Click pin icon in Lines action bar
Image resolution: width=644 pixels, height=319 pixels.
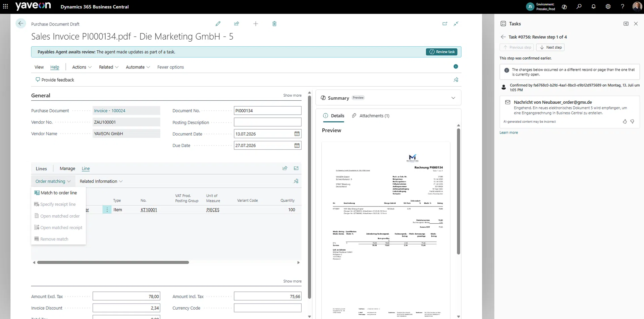click(296, 181)
